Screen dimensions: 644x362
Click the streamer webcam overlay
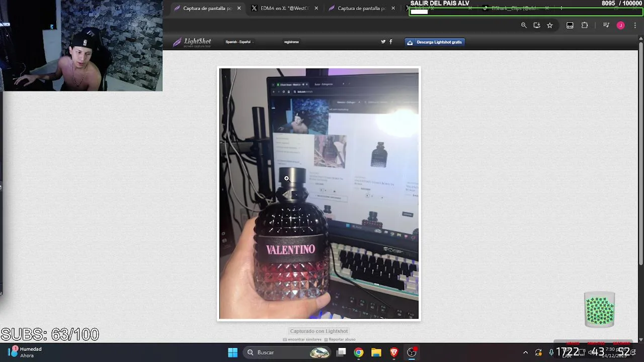(x=82, y=45)
